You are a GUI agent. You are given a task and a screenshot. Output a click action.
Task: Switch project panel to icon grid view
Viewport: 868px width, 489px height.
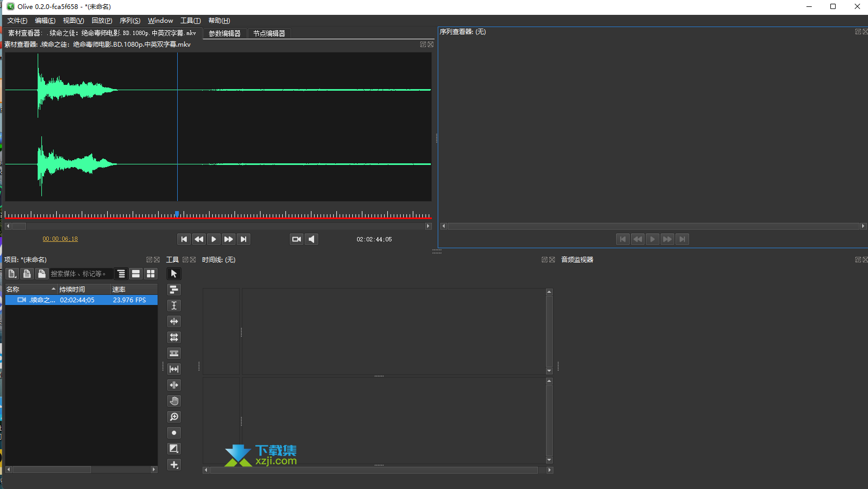pyautogui.click(x=151, y=274)
